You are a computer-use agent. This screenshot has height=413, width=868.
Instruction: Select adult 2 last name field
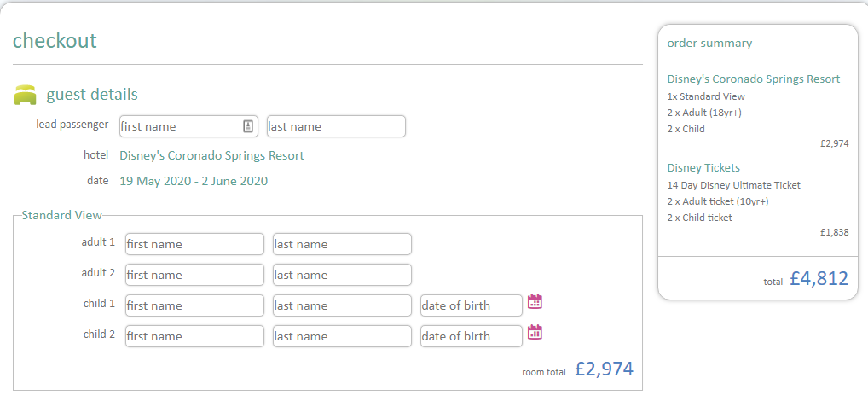coord(342,275)
